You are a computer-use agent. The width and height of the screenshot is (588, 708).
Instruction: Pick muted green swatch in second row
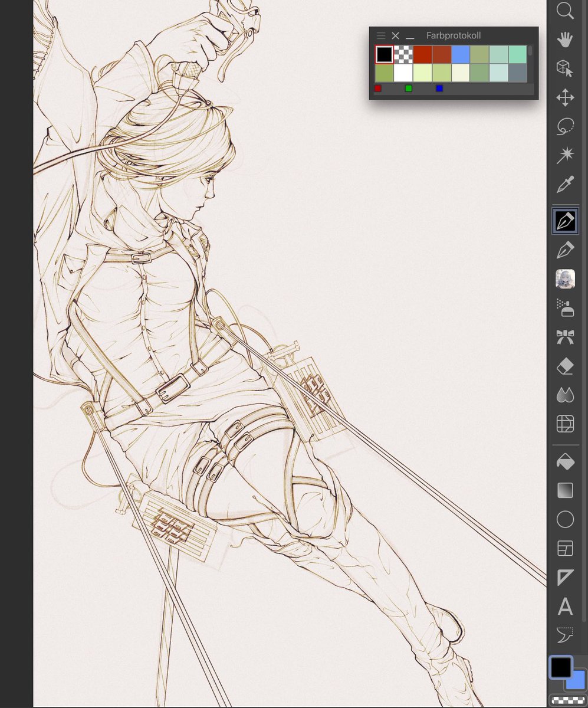pos(479,73)
